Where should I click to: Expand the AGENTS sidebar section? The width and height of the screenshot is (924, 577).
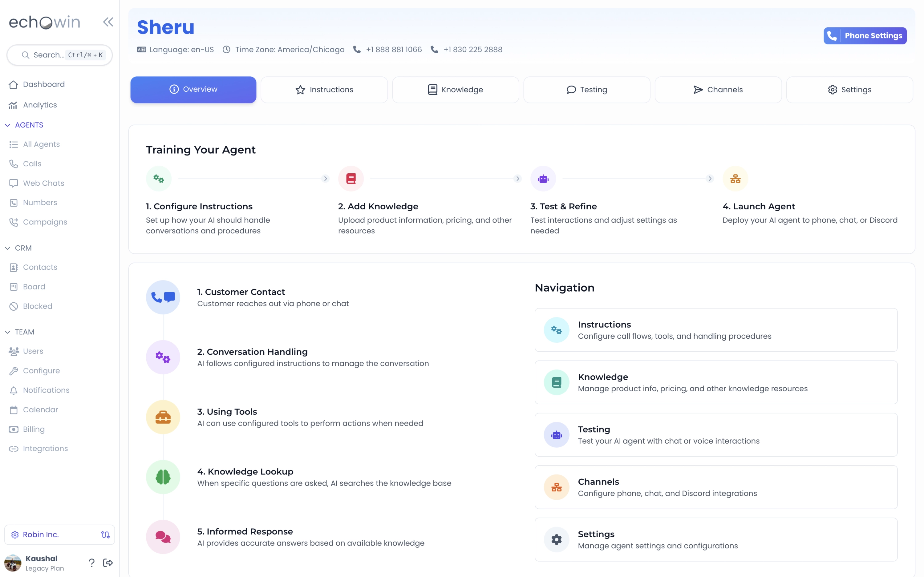tap(29, 125)
